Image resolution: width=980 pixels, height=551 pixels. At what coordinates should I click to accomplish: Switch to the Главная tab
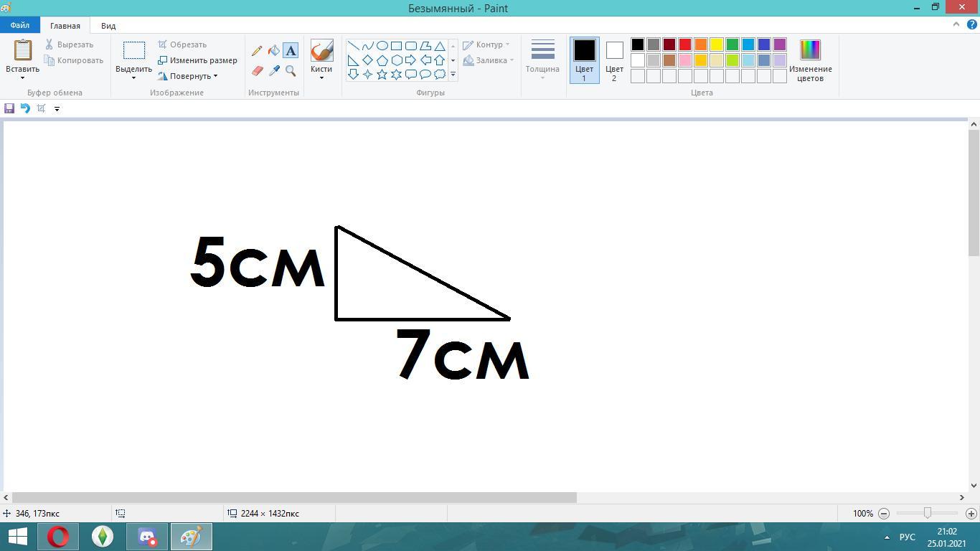point(65,26)
